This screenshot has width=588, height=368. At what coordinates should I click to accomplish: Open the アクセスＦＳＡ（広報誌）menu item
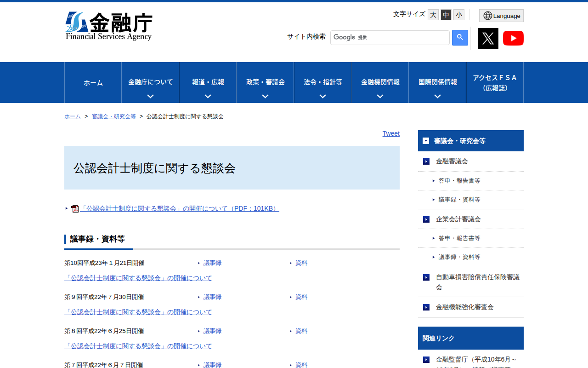[495, 82]
